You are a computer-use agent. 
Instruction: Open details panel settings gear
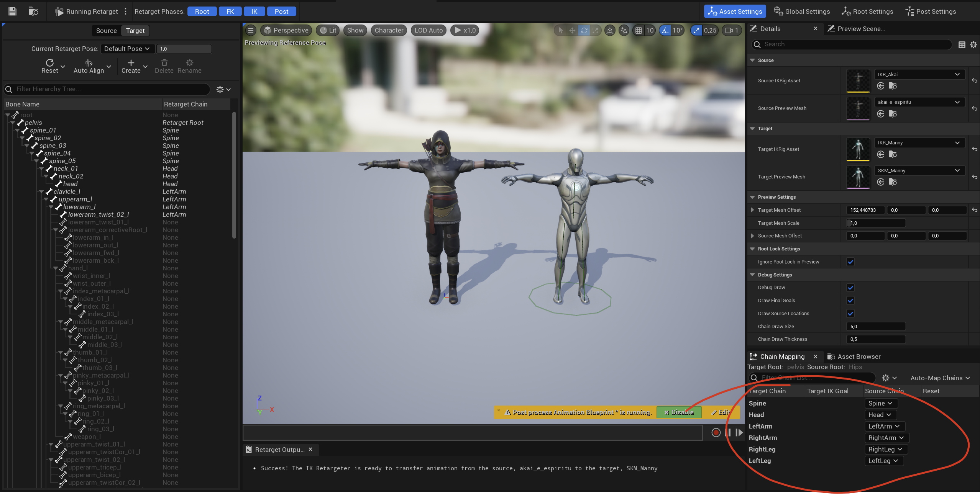(x=973, y=45)
